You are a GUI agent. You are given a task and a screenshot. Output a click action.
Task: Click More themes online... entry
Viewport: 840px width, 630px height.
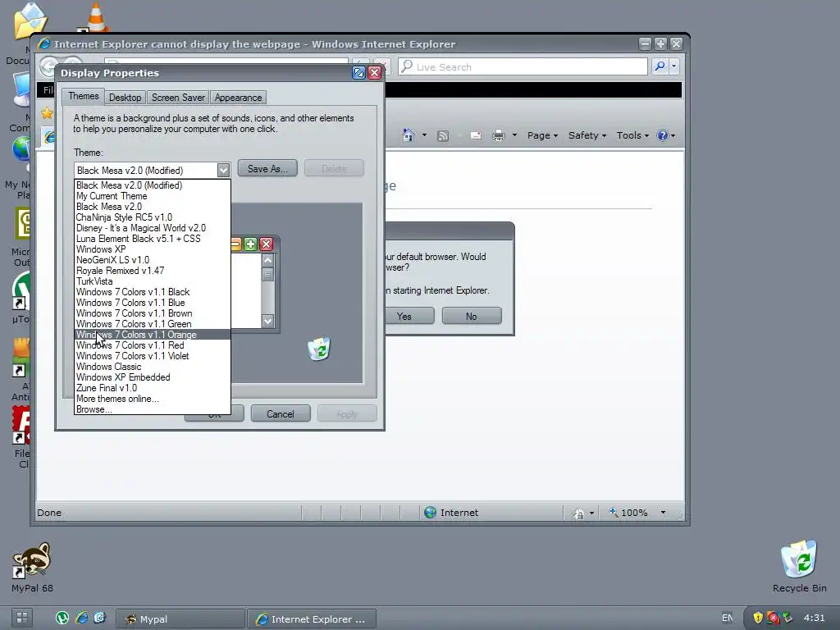click(x=152, y=399)
